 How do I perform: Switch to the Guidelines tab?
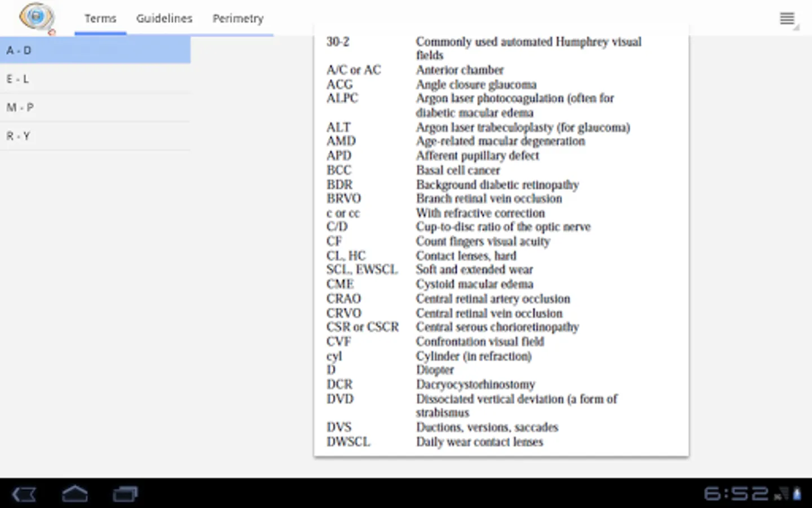pyautogui.click(x=164, y=19)
